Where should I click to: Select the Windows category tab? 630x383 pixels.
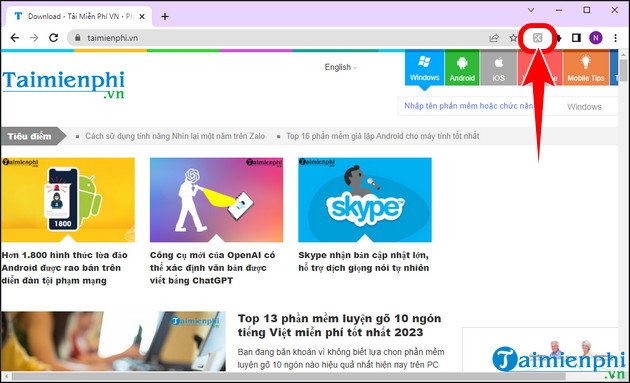424,67
